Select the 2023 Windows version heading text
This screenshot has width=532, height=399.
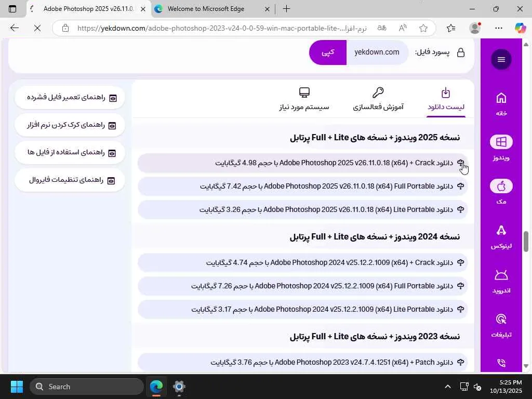click(375, 336)
